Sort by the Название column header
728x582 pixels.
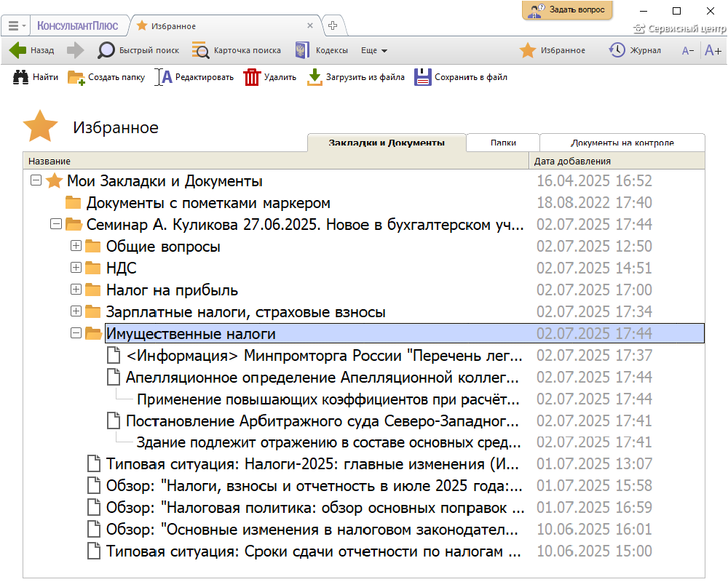tap(276, 161)
